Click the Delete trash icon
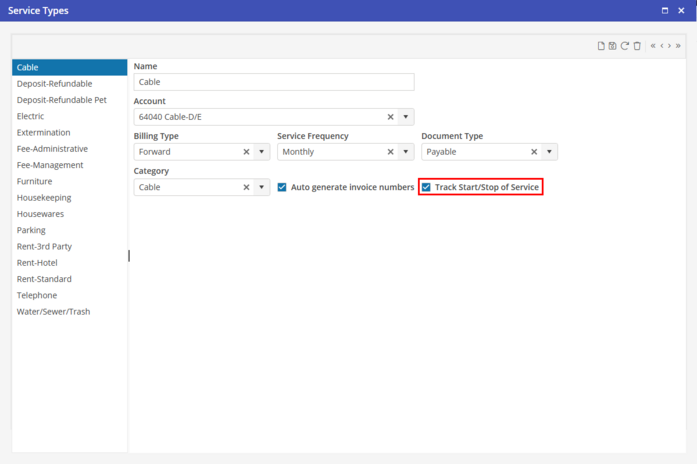 pyautogui.click(x=637, y=46)
